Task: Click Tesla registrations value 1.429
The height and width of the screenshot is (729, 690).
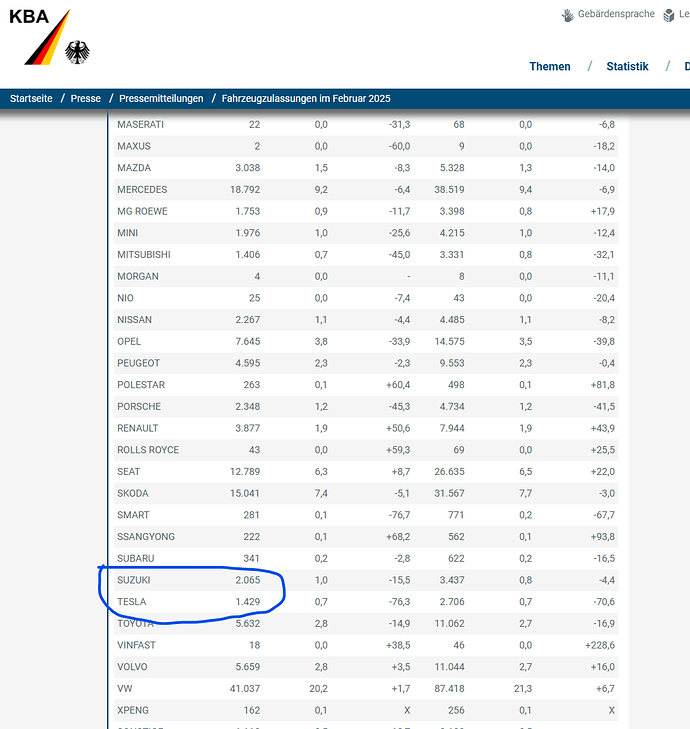Action: coord(248,602)
